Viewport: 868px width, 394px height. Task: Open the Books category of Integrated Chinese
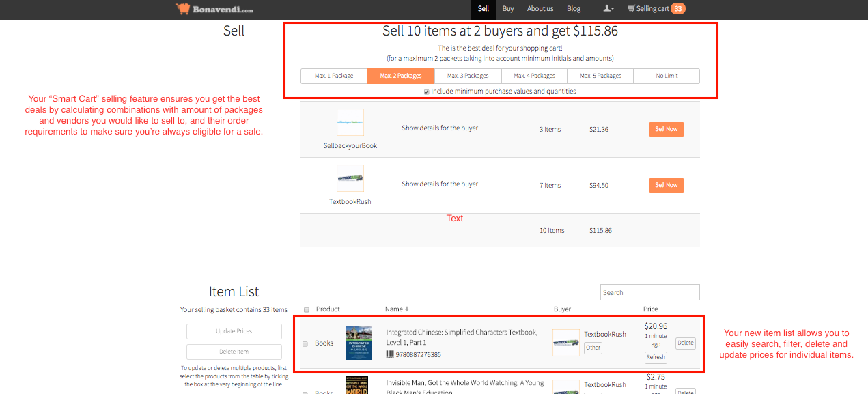[324, 343]
